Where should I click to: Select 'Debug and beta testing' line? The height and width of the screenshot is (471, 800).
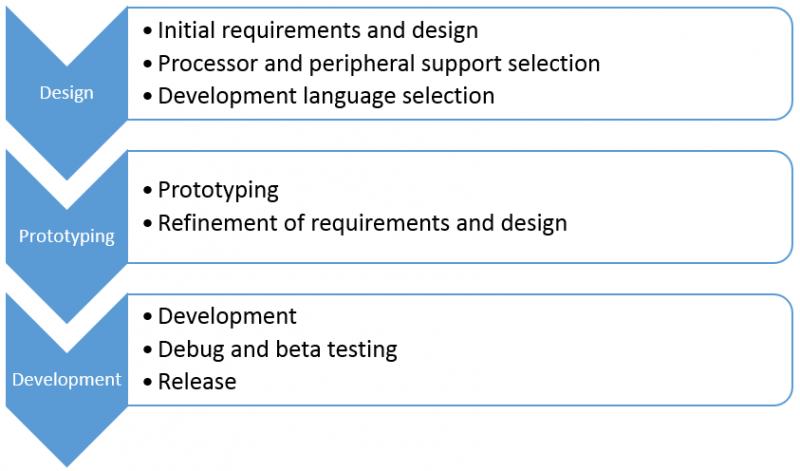277,349
